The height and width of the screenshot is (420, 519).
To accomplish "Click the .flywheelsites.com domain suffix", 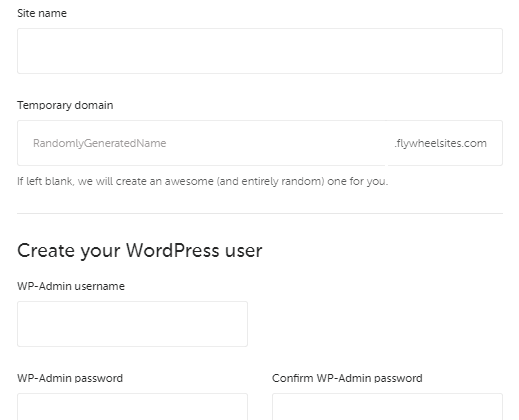I will click(441, 143).
